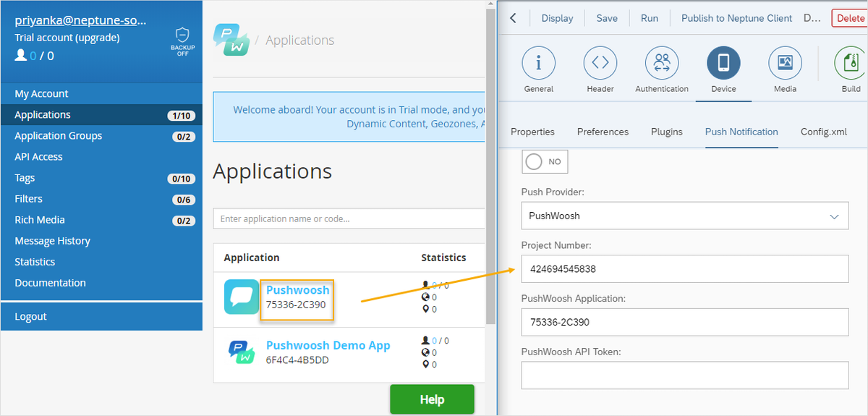Select the Header code icon
Screen dimensions: 868x416
[600, 64]
